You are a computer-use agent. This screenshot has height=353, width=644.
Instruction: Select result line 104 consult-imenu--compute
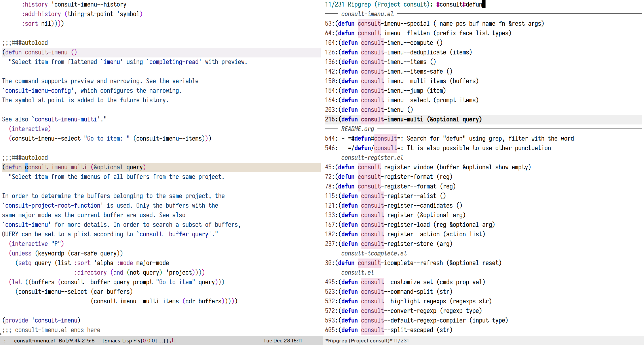[384, 43]
